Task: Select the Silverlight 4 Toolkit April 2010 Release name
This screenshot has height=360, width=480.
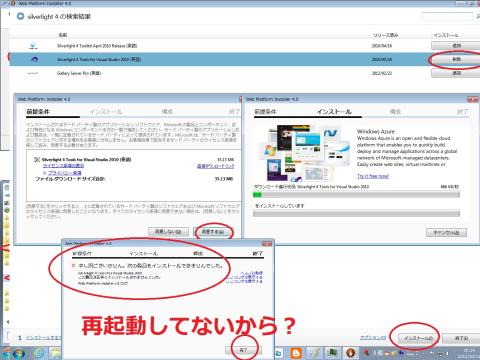Action: [97, 46]
